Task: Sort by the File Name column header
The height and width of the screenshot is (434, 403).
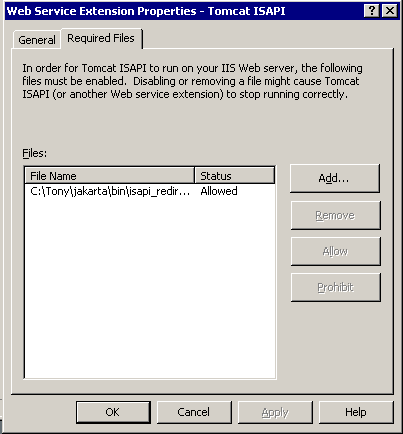Action: click(109, 176)
